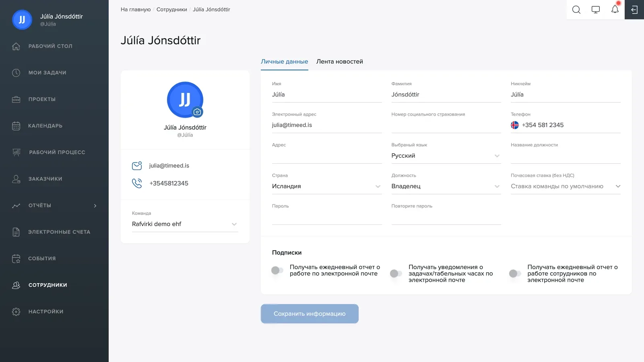Click the camera icon to change avatar
Viewport: 644px width, 362px height.
[x=197, y=112]
